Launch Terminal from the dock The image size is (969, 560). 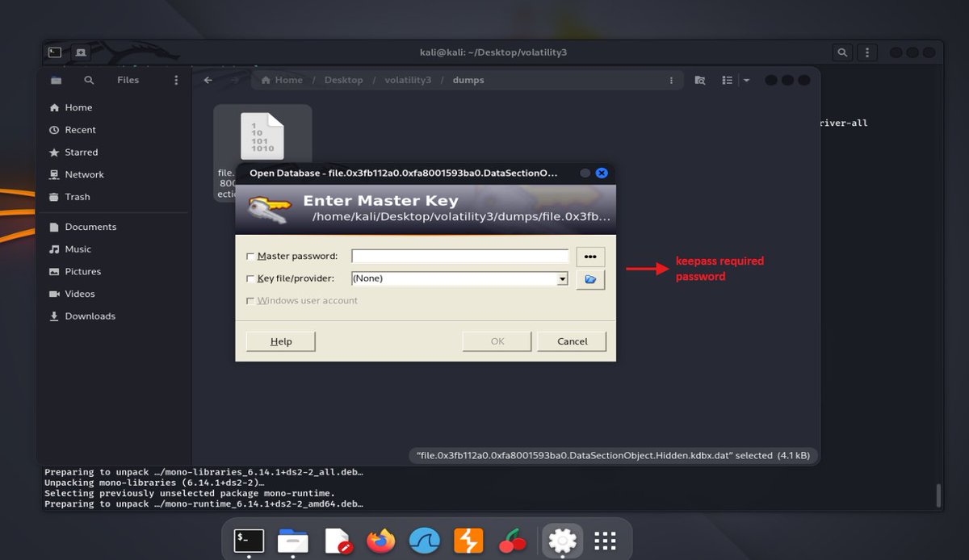coord(248,540)
